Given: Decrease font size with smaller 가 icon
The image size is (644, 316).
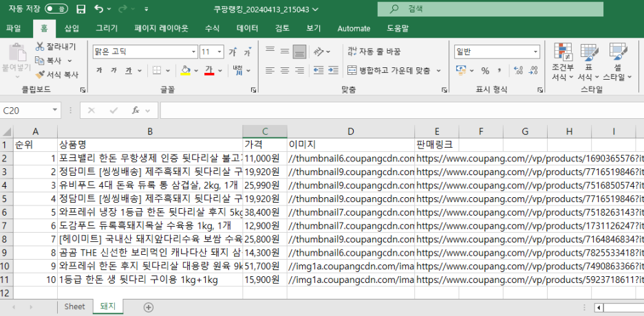Looking at the screenshot, I should pos(248,52).
